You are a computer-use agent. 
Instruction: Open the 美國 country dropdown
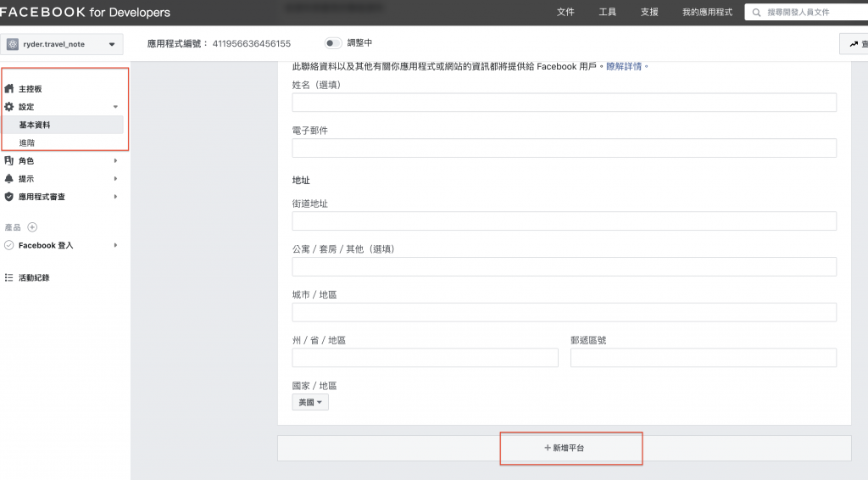(x=310, y=402)
